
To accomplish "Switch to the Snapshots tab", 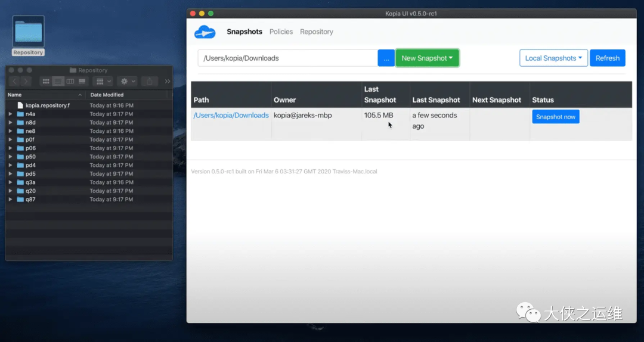I will pos(244,32).
